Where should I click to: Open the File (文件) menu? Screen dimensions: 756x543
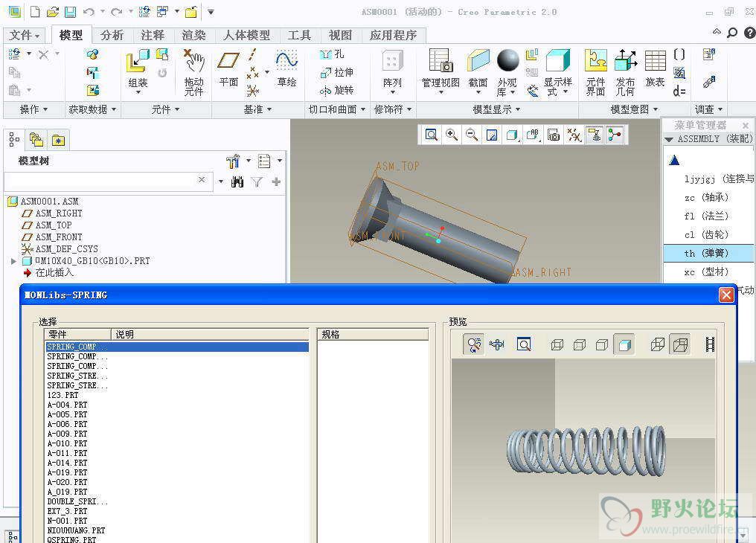24,35
